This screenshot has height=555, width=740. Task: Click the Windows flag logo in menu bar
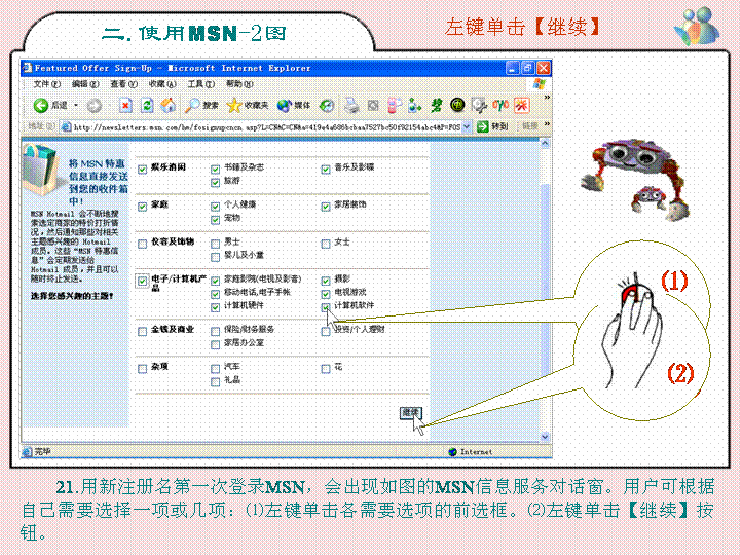[x=539, y=84]
